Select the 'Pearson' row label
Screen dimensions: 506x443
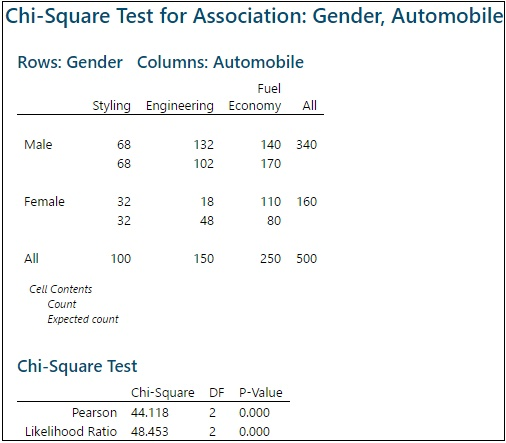(x=95, y=413)
